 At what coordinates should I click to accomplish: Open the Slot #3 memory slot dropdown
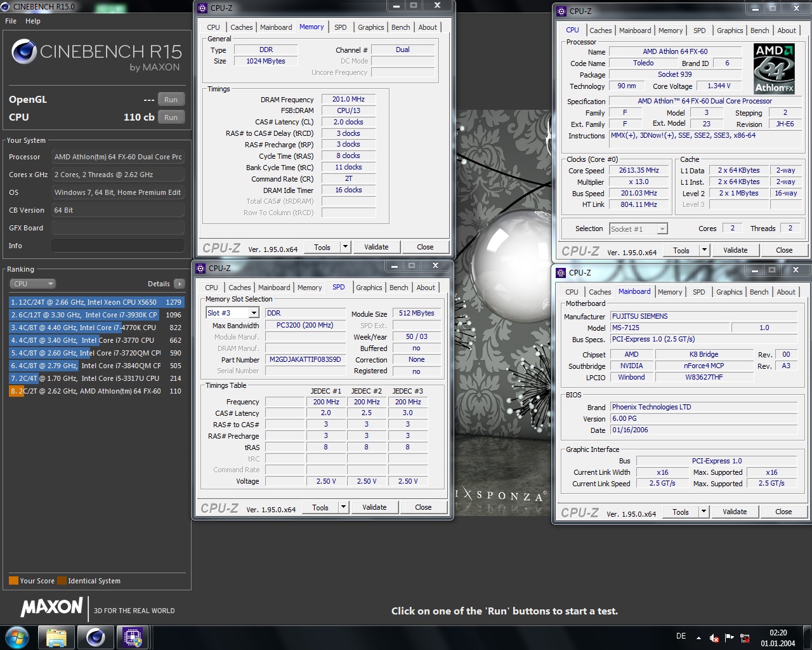pos(253,313)
